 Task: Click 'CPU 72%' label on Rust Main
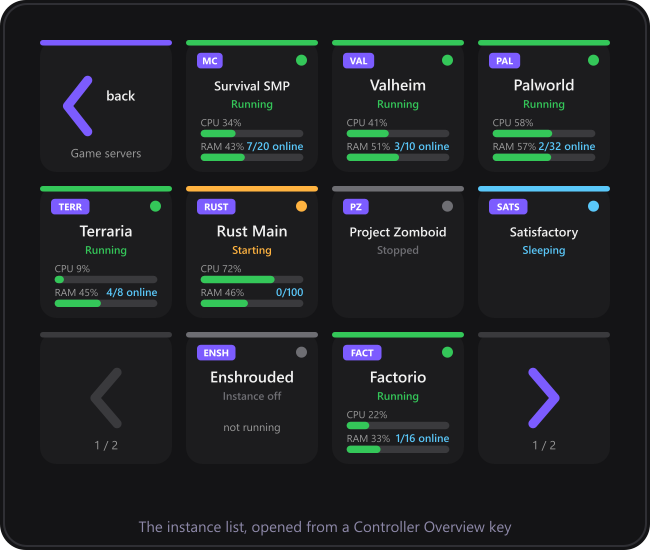click(x=221, y=269)
